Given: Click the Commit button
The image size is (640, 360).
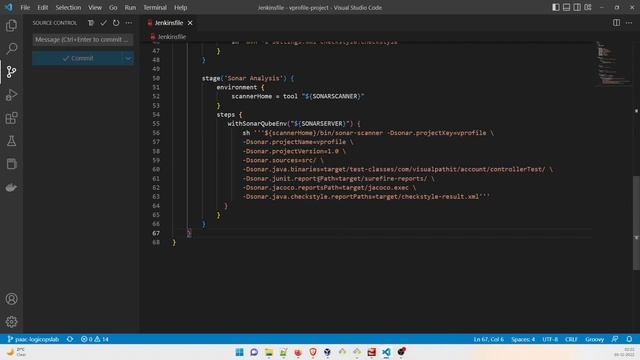Looking at the screenshot, I should [78, 58].
